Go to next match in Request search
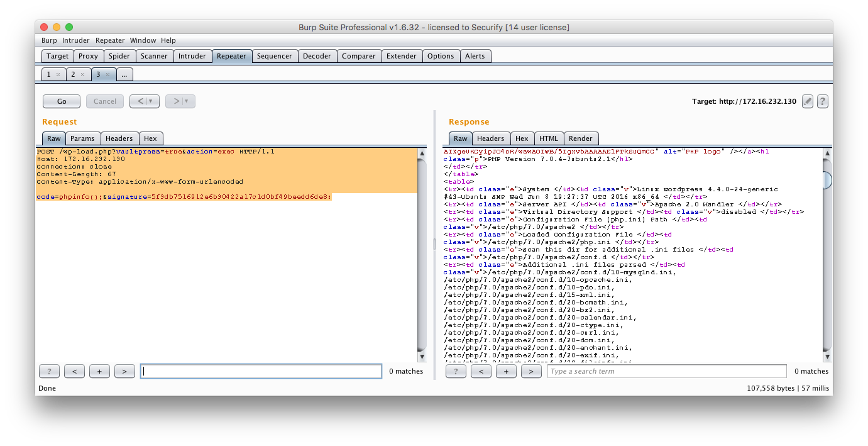The image size is (868, 446). tap(124, 371)
